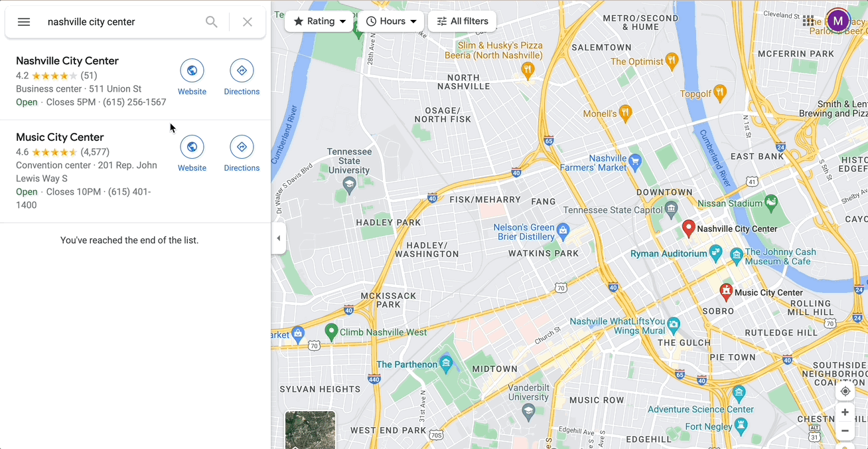The image size is (868, 449).
Task: Click the show your location button
Action: 845,391
